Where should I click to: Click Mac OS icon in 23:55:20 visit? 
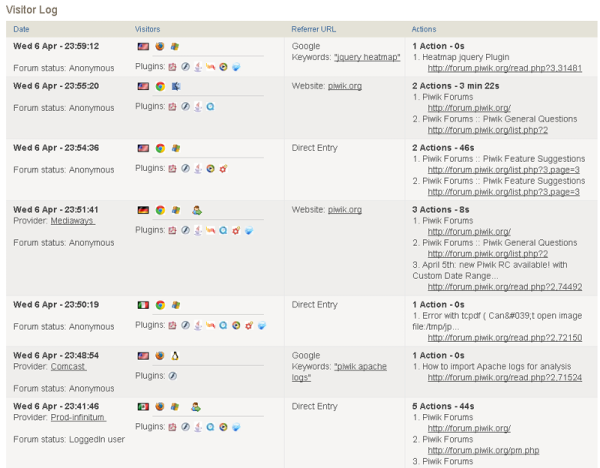pyautogui.click(x=175, y=87)
